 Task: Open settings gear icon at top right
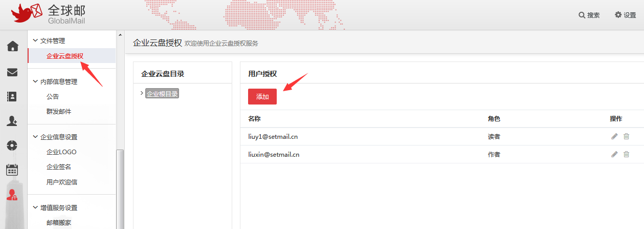point(618,15)
